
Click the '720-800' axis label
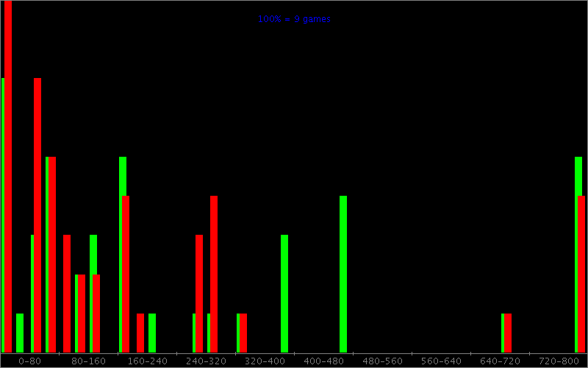click(x=559, y=361)
